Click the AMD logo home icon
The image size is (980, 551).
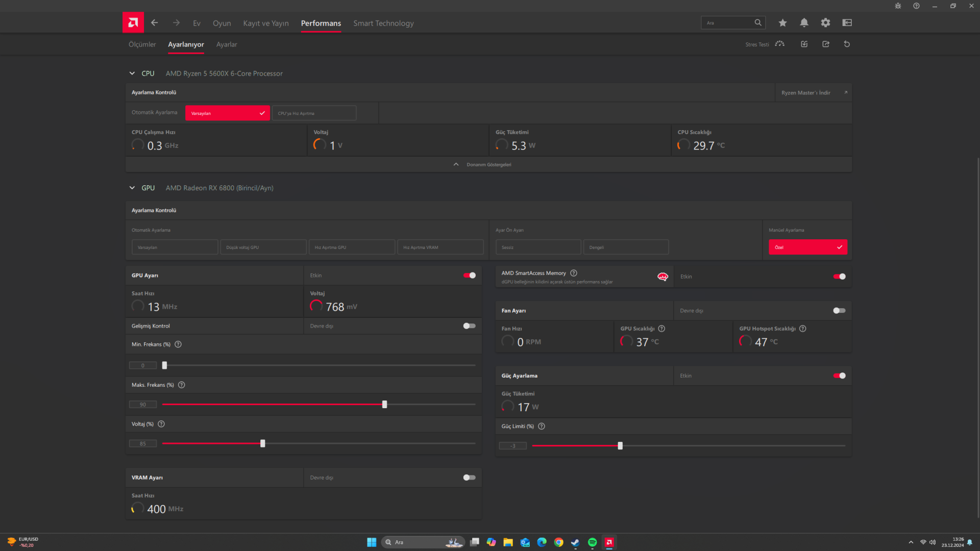(x=133, y=22)
